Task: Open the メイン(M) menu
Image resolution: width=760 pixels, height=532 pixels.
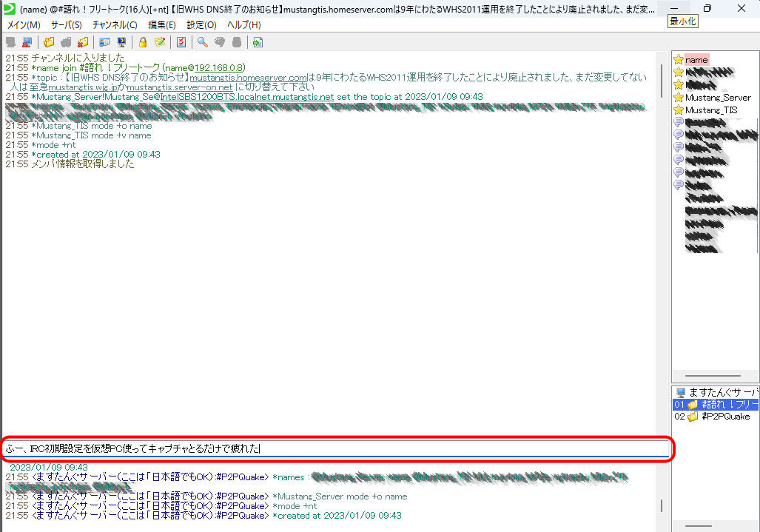Action: point(23,24)
